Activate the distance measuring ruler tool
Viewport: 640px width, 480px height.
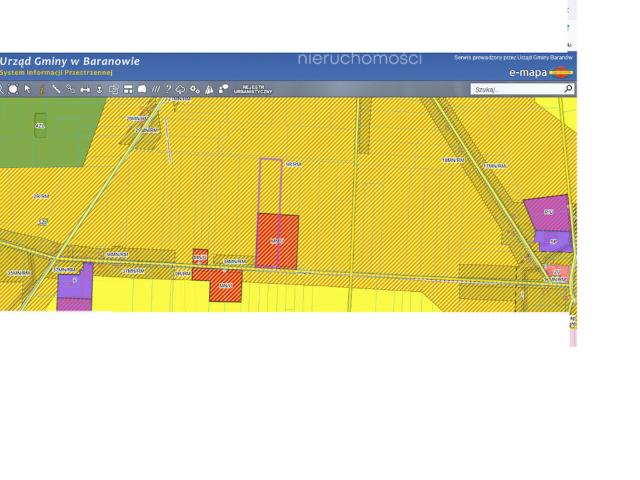[x=56, y=89]
